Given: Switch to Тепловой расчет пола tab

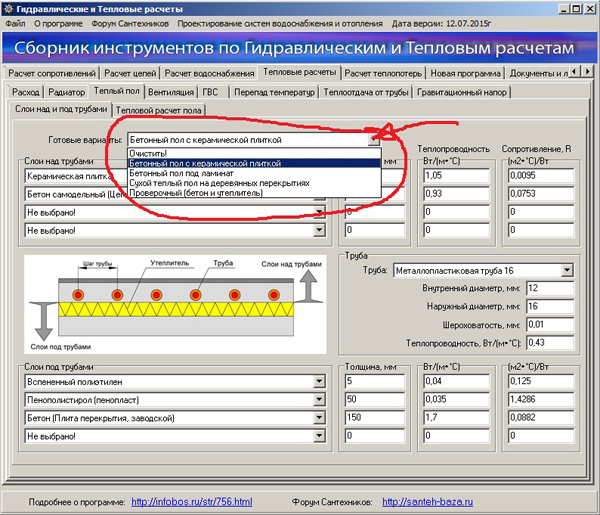Looking at the screenshot, I should [158, 110].
